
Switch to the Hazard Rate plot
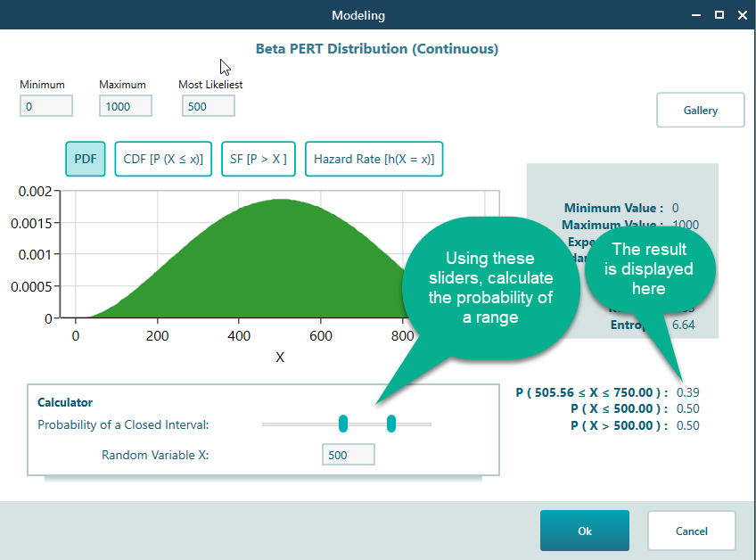pos(374,159)
